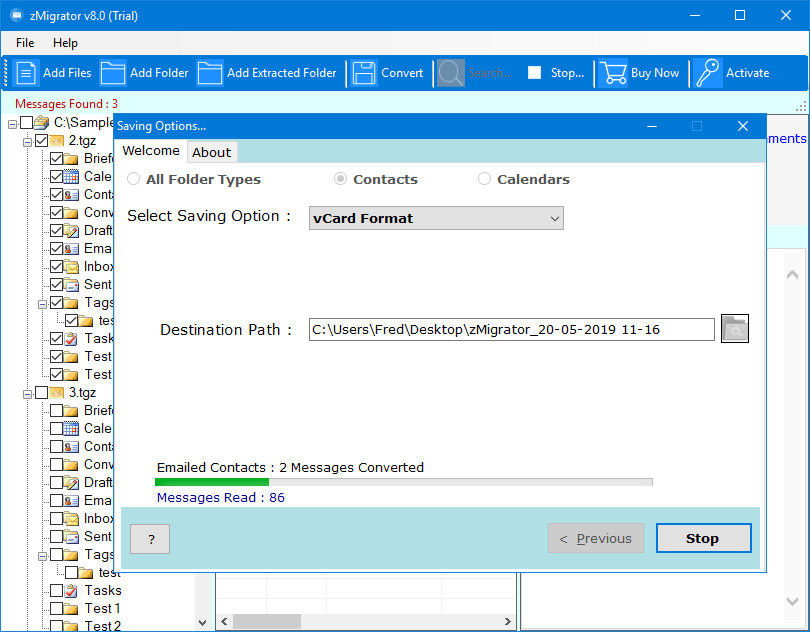
Task: Click the conversion progress bar
Action: [404, 482]
